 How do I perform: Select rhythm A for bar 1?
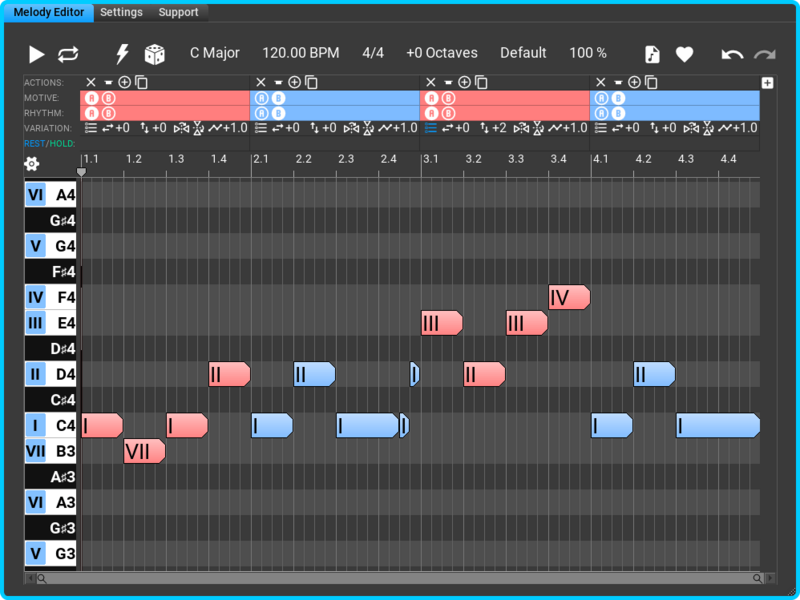pyautogui.click(x=91, y=113)
